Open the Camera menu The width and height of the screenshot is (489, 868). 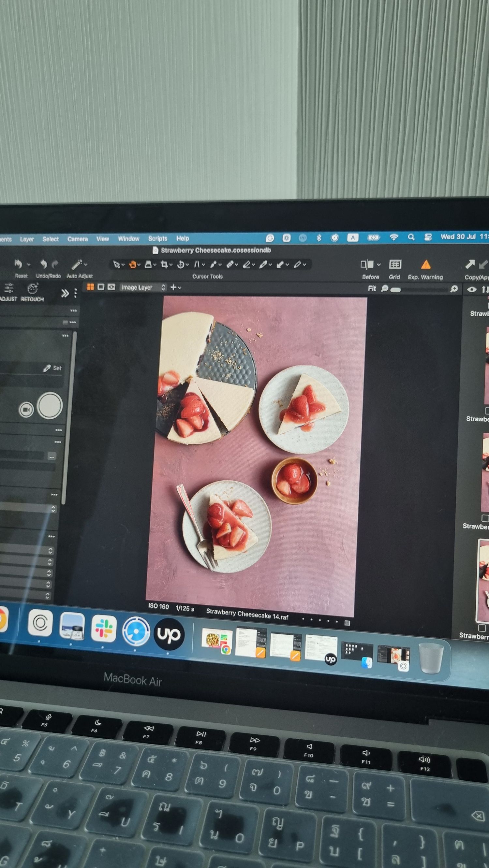click(78, 239)
